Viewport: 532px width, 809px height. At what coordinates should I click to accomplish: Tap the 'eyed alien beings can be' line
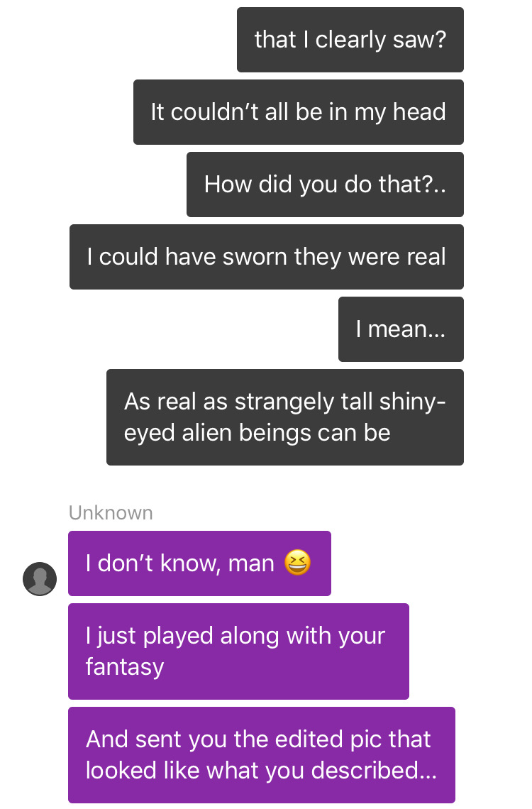click(x=257, y=433)
